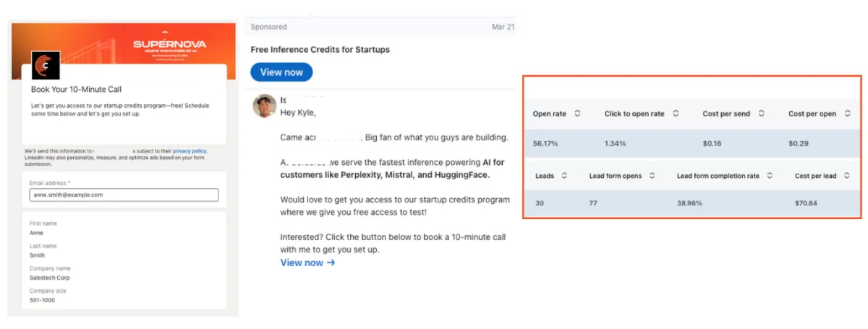Screen dimensions: 868x329
Task: Open the privacy policy link
Action: (190, 151)
